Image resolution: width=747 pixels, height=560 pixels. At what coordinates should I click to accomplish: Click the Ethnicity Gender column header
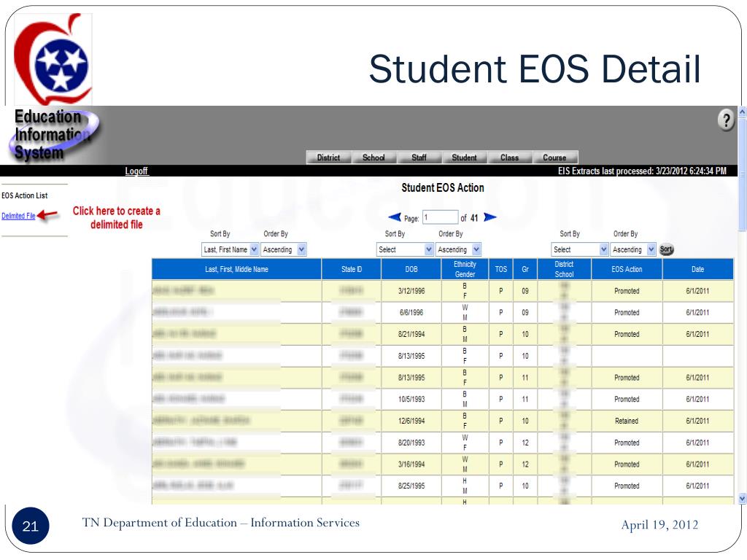tap(465, 269)
